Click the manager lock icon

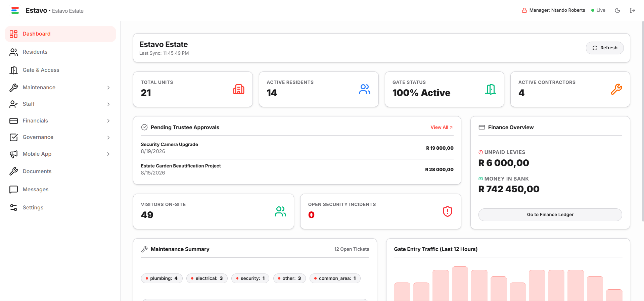point(524,10)
